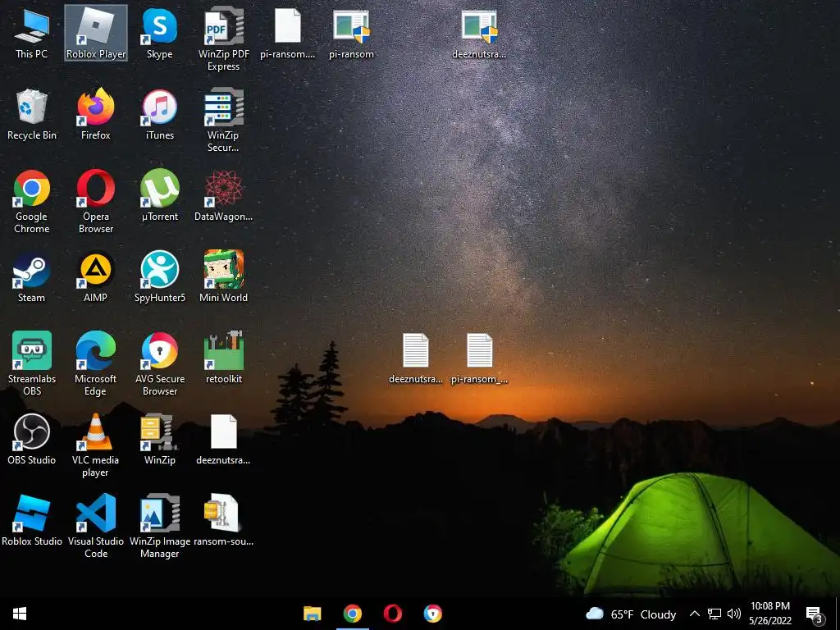Open the iTunes desktop shortcut
This screenshot has height=630, width=840.
point(160,115)
